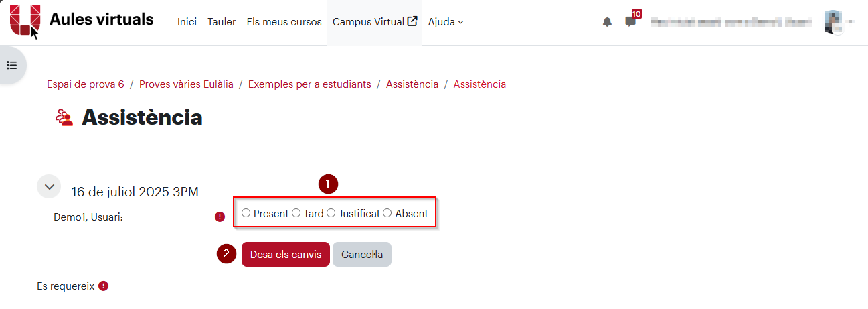Select the Justificat radio option
Screen dimensions: 868x309
pyautogui.click(x=331, y=213)
